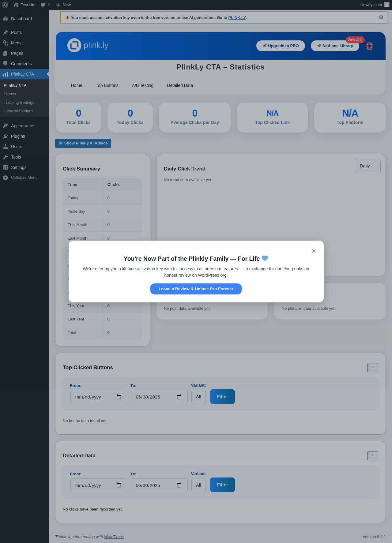Switch to Top Buttons tab
Image resolution: width=392 pixels, height=543 pixels.
pyautogui.click(x=107, y=85)
